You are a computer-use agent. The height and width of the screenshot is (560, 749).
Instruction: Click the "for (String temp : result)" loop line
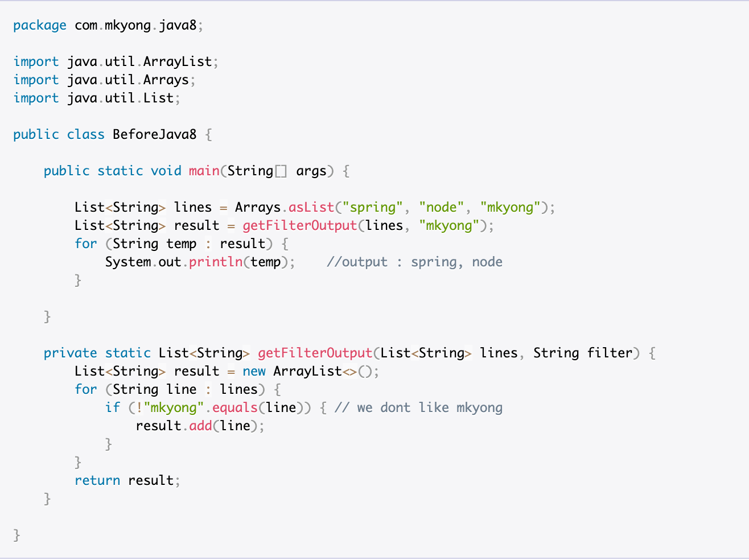182,244
